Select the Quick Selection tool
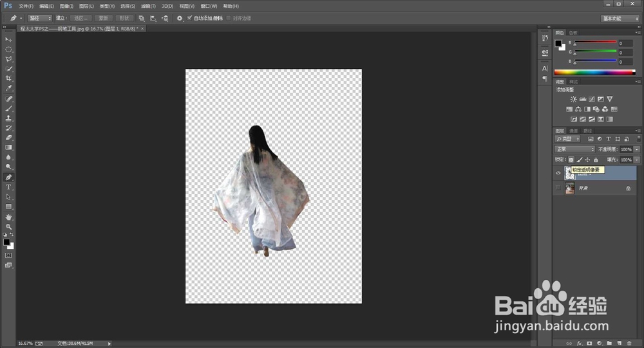644x348 pixels. pos(8,69)
